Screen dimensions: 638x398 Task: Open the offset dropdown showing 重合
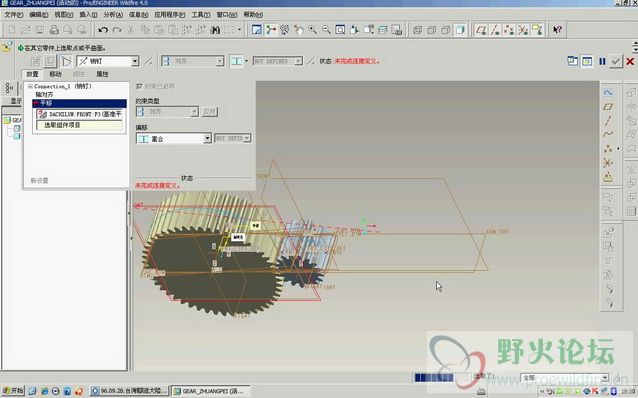click(x=174, y=139)
